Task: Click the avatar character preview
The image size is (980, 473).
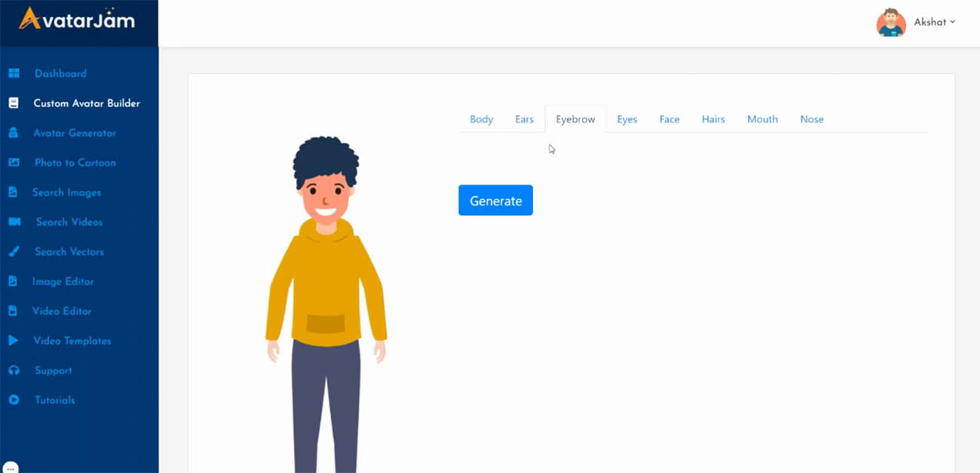Action: pyautogui.click(x=326, y=304)
